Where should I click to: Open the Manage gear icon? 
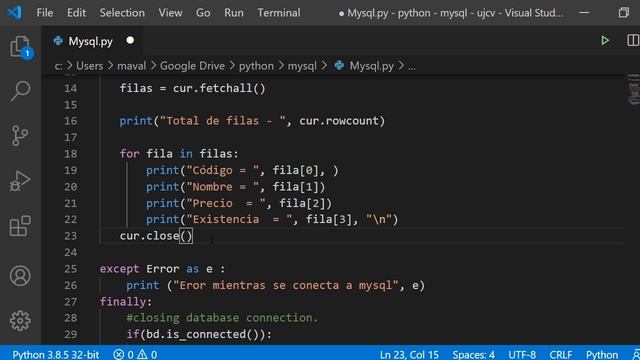click(x=20, y=321)
